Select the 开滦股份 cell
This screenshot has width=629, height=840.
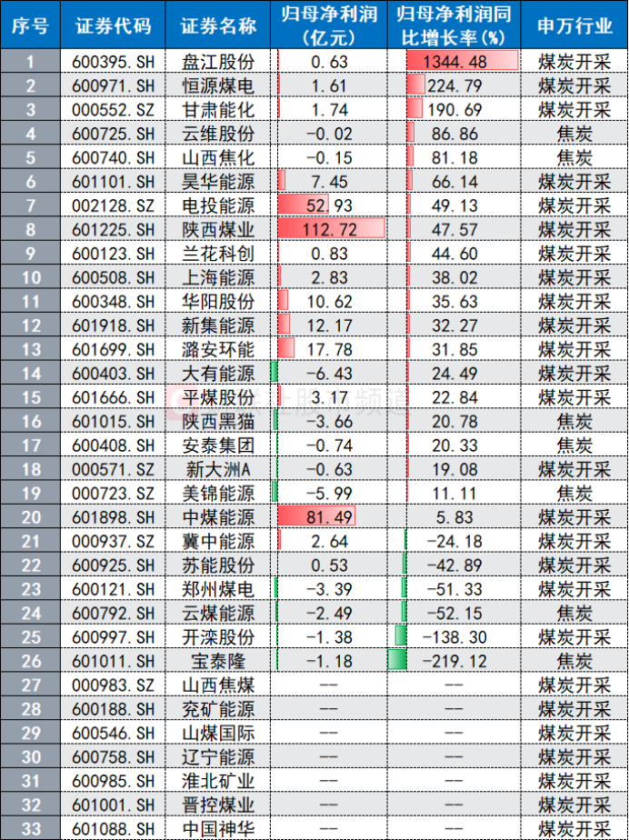click(x=217, y=637)
